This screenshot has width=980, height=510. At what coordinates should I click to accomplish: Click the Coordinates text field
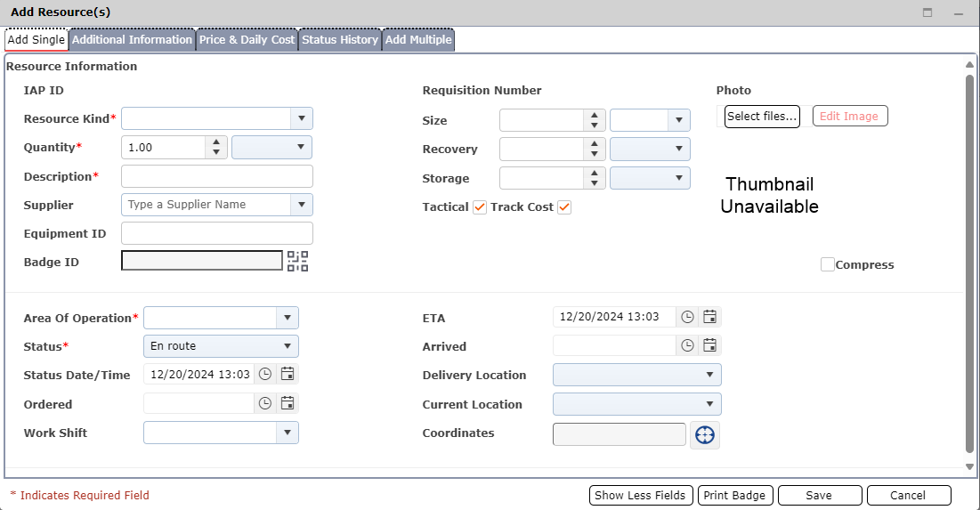[620, 433]
